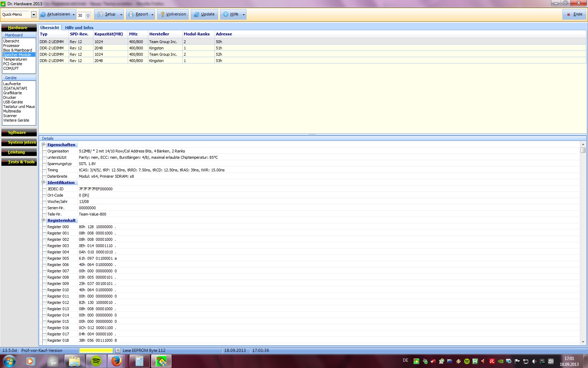
Task: Select the memory module at address 52h
Action: click(312, 54)
